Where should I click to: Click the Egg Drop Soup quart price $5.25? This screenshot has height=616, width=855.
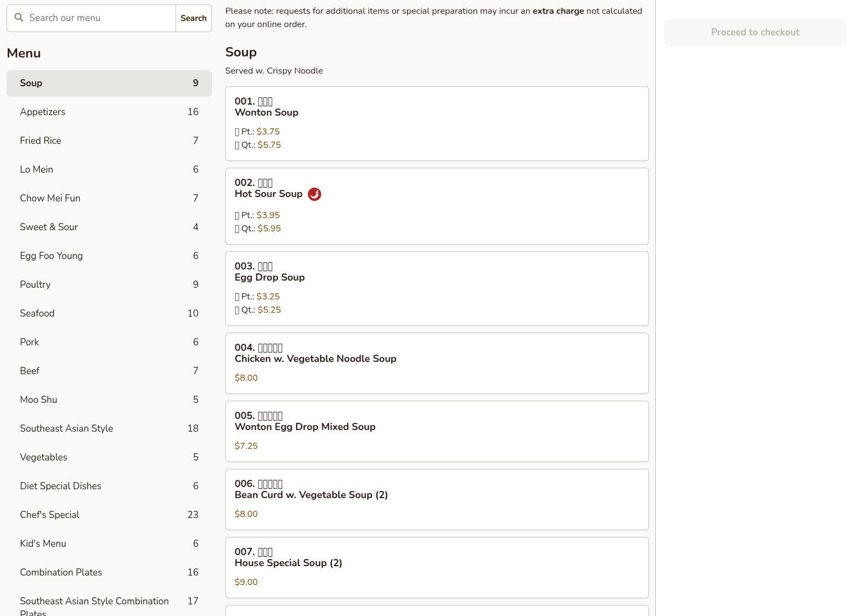(269, 310)
